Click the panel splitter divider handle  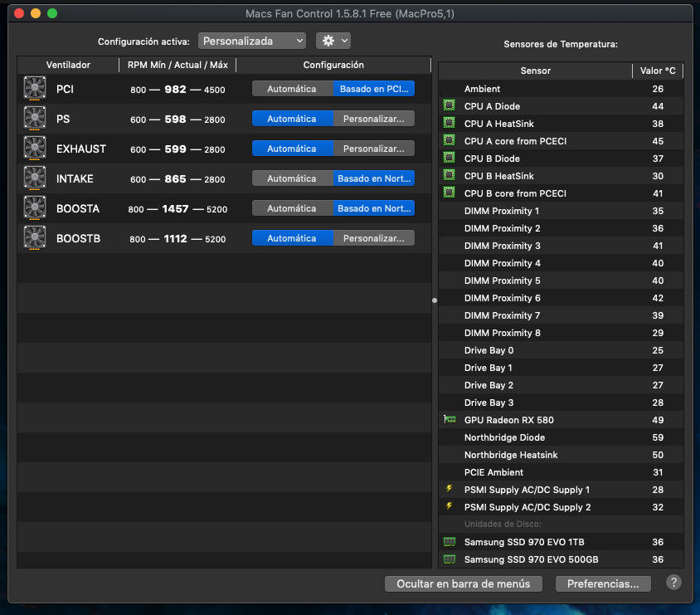coord(435,301)
